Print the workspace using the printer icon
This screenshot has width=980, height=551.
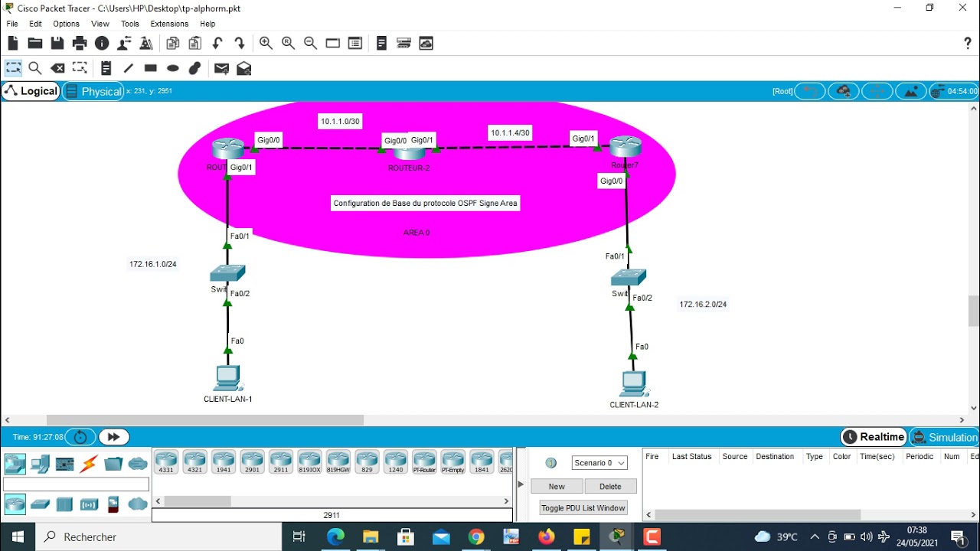(x=80, y=44)
